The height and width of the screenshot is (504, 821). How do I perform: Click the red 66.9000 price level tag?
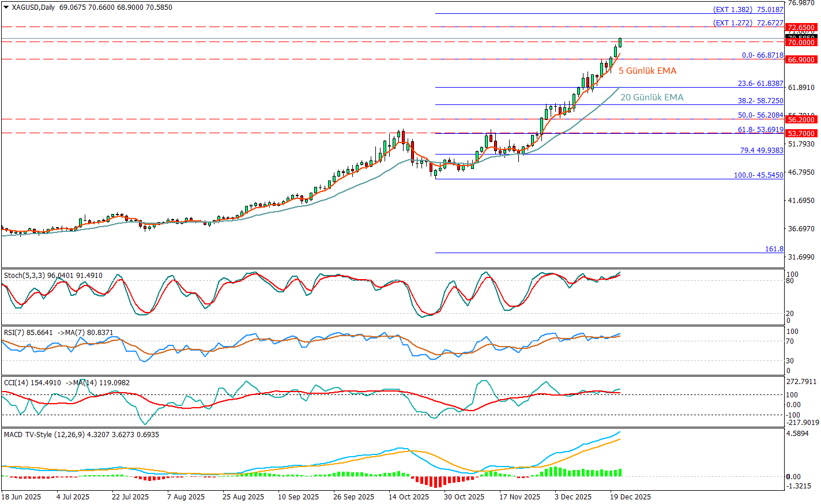pos(801,60)
